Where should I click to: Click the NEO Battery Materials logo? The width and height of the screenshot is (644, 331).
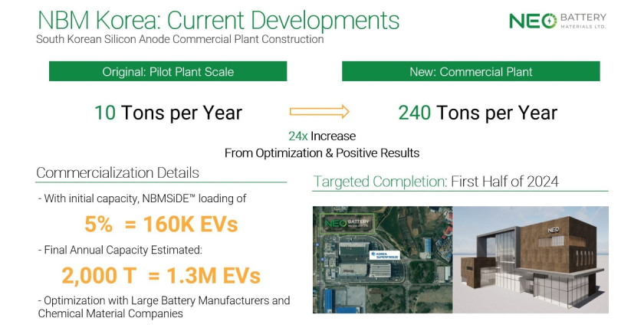pyautogui.click(x=557, y=21)
